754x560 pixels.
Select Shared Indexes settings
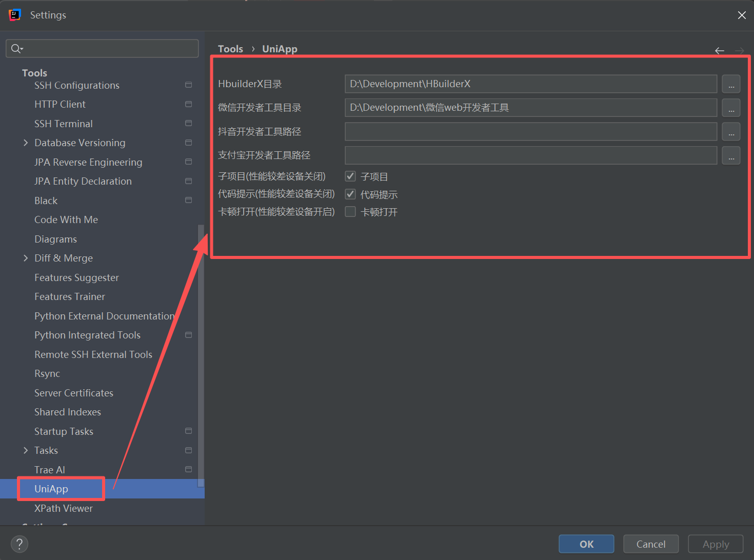point(68,412)
